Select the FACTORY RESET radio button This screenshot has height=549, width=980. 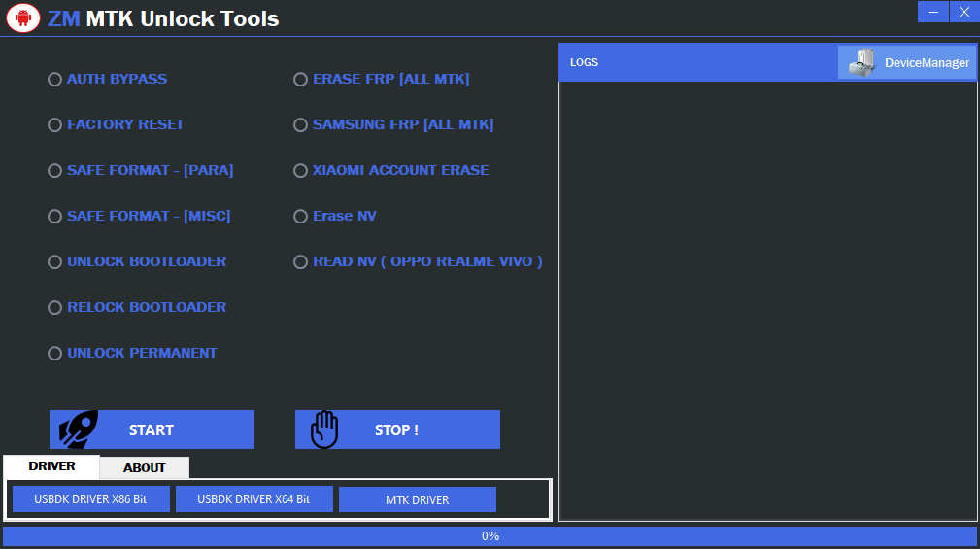55,125
